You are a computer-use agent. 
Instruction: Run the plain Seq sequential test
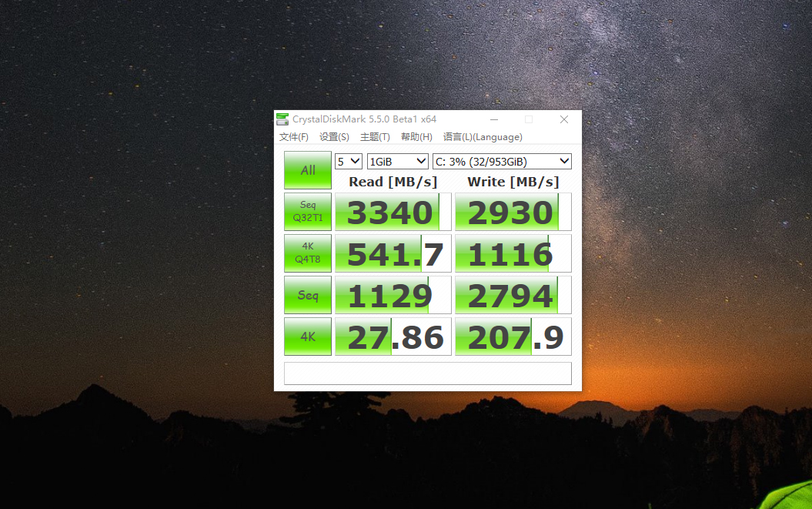[308, 295]
